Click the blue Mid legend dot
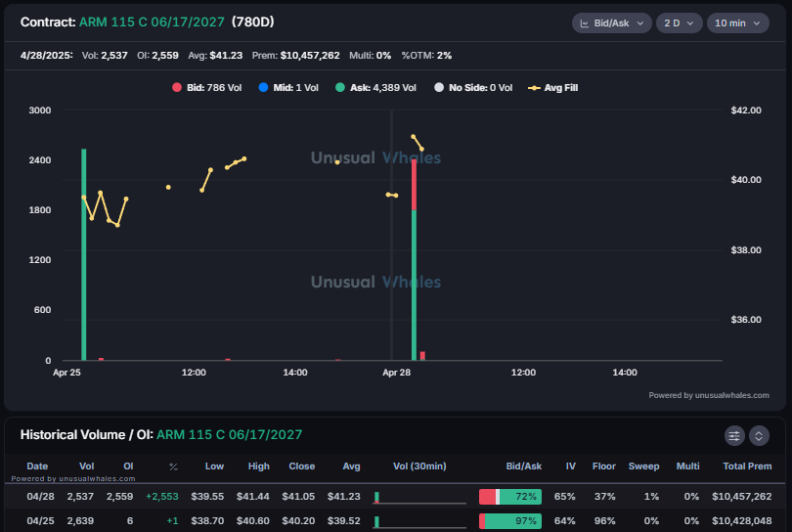 click(263, 87)
